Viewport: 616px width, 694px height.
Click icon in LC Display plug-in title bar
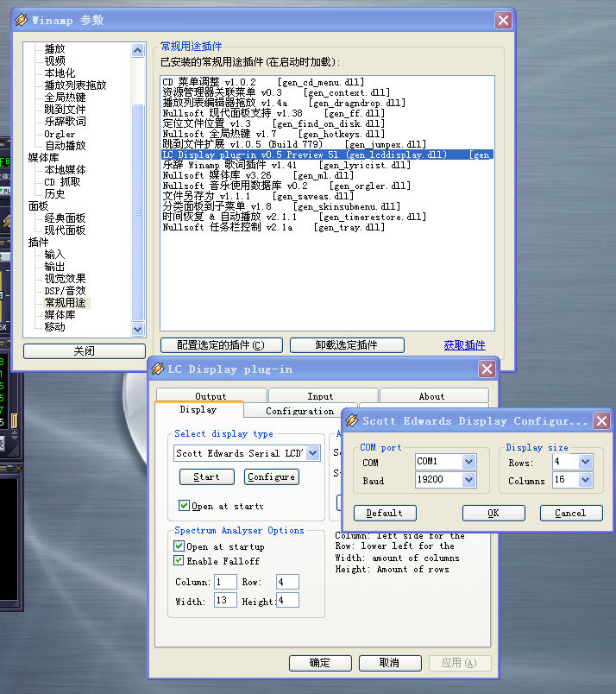tap(158, 369)
